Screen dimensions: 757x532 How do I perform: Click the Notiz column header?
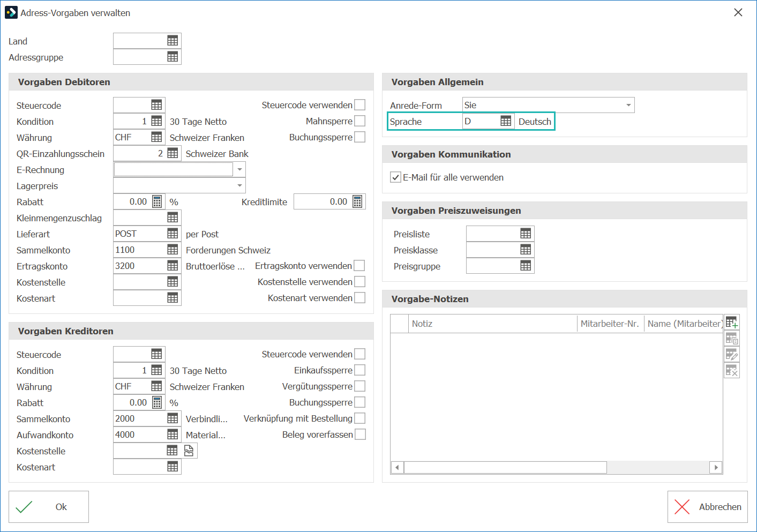492,324
